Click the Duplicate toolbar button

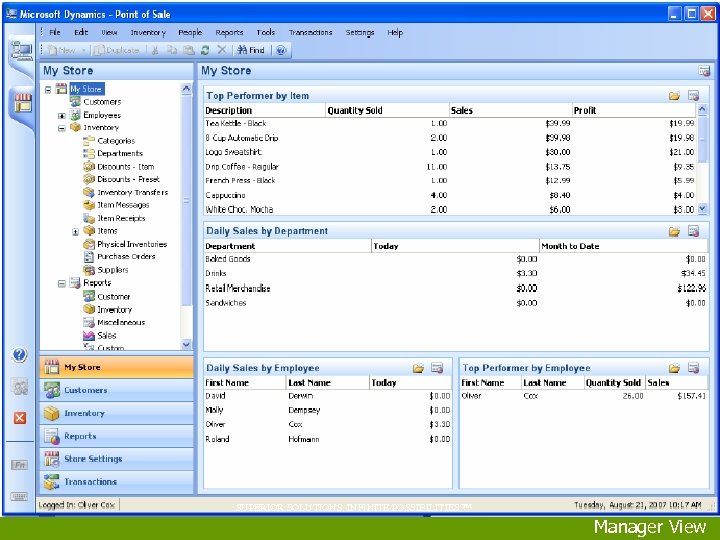[x=117, y=50]
